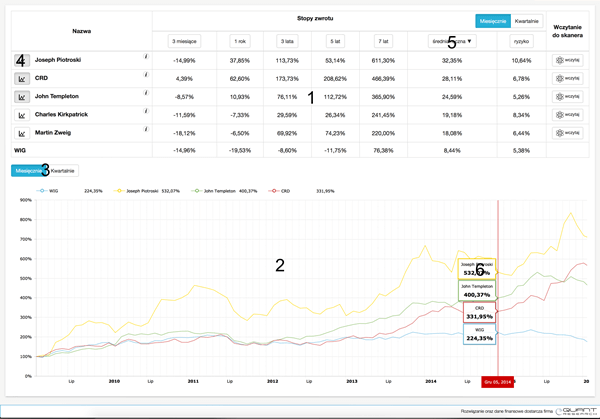Click chart icon beside John Templeton

21,97
